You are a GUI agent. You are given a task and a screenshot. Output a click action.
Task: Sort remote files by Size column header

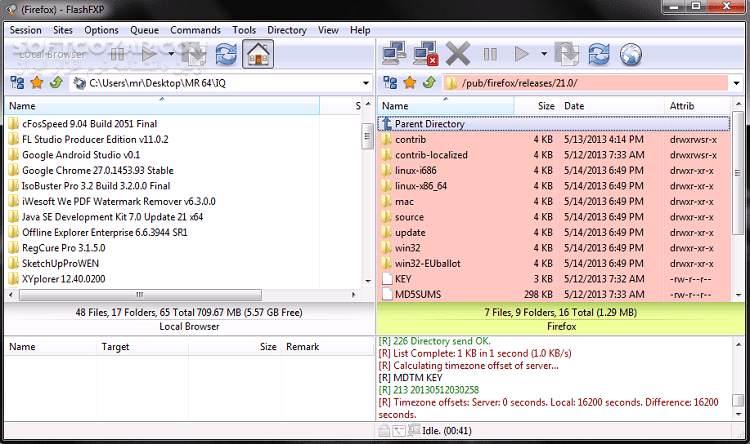(536, 106)
